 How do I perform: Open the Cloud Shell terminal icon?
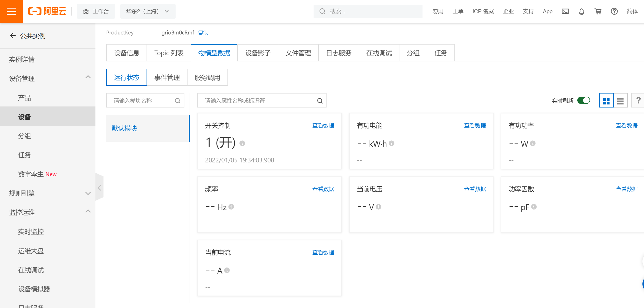[x=565, y=11]
